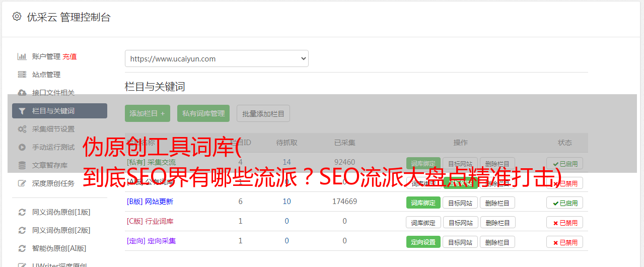
Task: Open the [C版] 行业词库 column link
Action: 150,221
